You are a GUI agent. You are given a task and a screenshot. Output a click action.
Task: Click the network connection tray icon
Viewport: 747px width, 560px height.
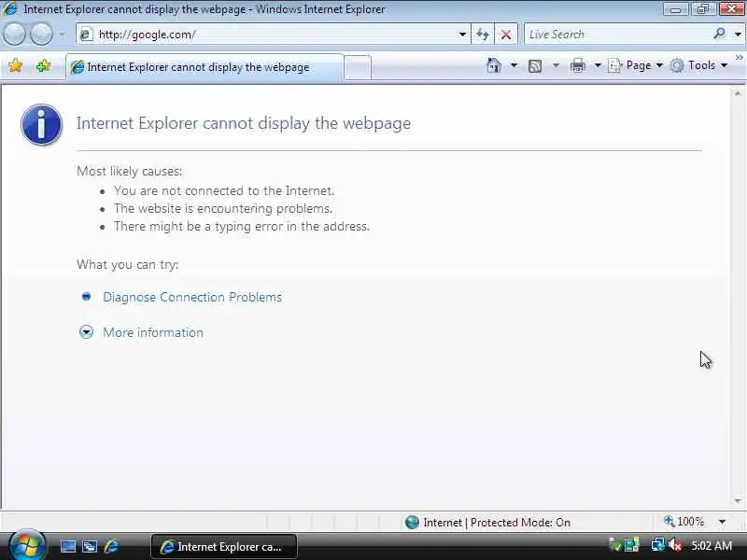pyautogui.click(x=658, y=544)
